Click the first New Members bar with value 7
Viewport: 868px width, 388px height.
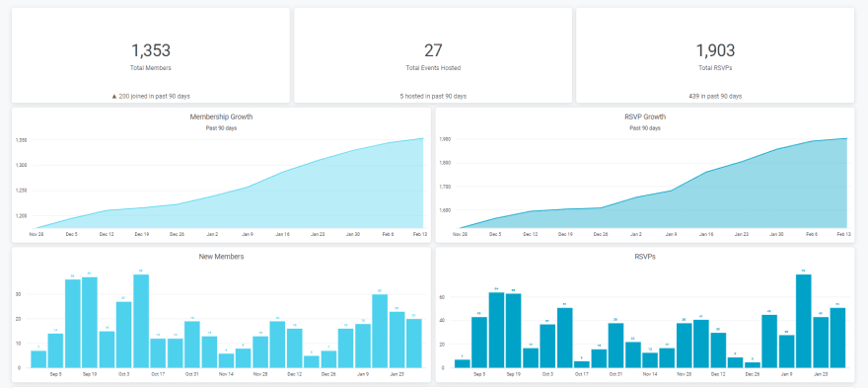coord(38,359)
